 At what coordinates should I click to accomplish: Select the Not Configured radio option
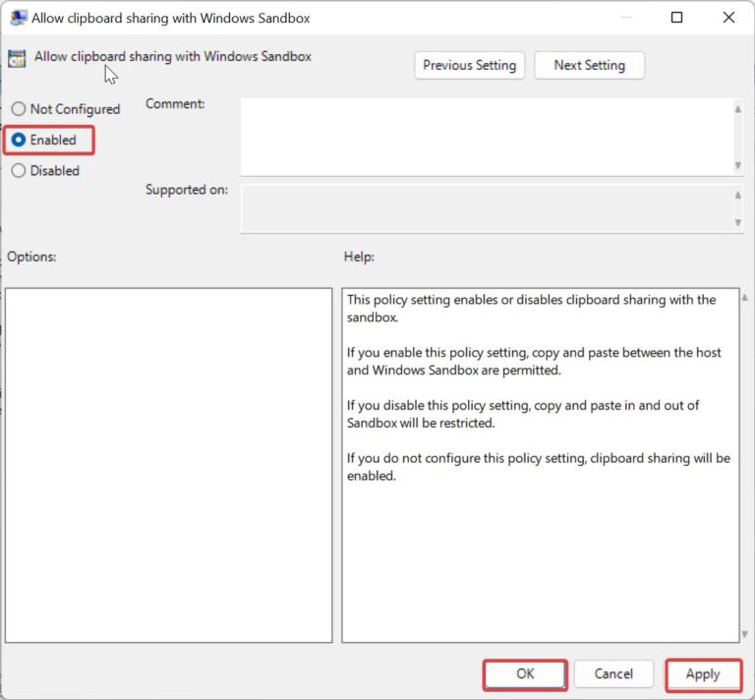66,109
